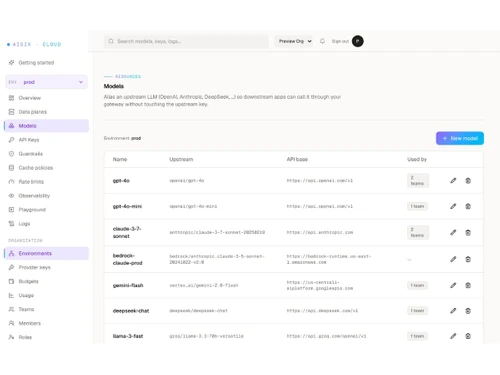Delete the bedrock-claude-prod model
The width and height of the screenshot is (500, 375).
coord(468,259)
